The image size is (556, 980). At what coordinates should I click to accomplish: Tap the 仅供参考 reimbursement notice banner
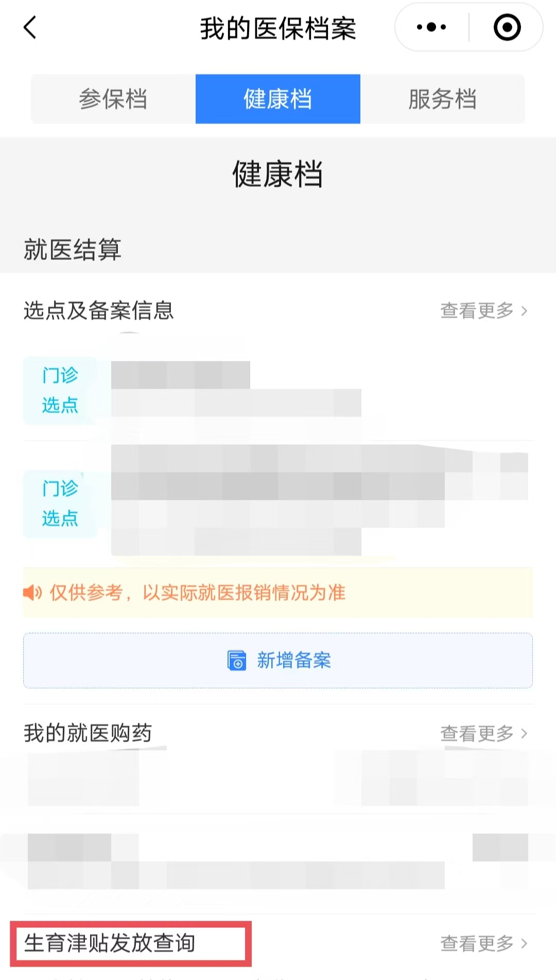coord(278,592)
